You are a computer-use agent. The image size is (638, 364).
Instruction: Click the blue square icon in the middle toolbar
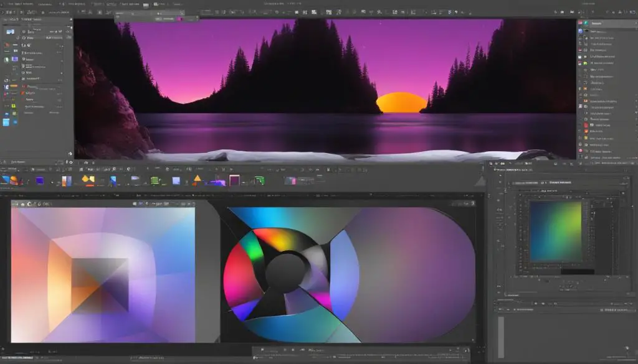coord(39,180)
